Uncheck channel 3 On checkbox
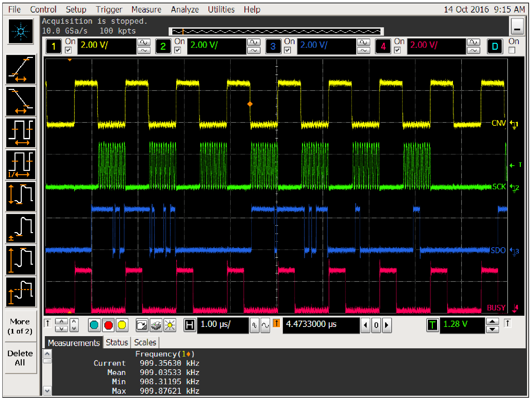This screenshot has height=400, width=532. pyautogui.click(x=288, y=50)
